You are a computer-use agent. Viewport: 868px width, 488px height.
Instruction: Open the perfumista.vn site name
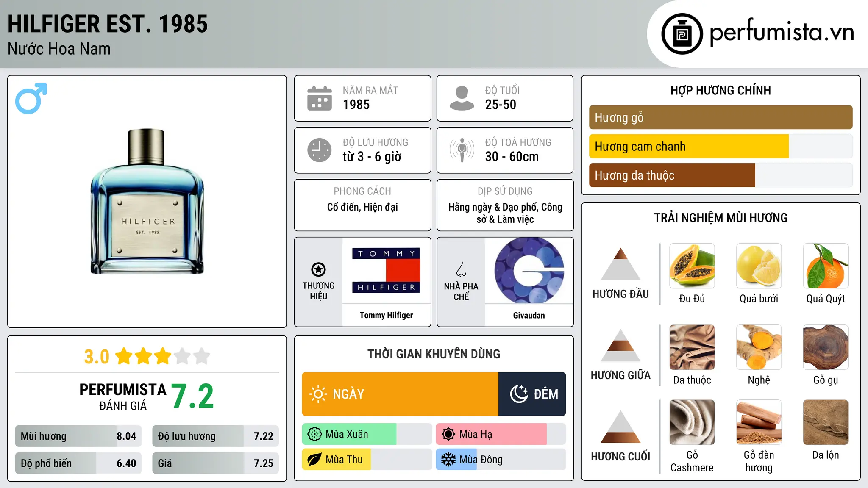782,32
